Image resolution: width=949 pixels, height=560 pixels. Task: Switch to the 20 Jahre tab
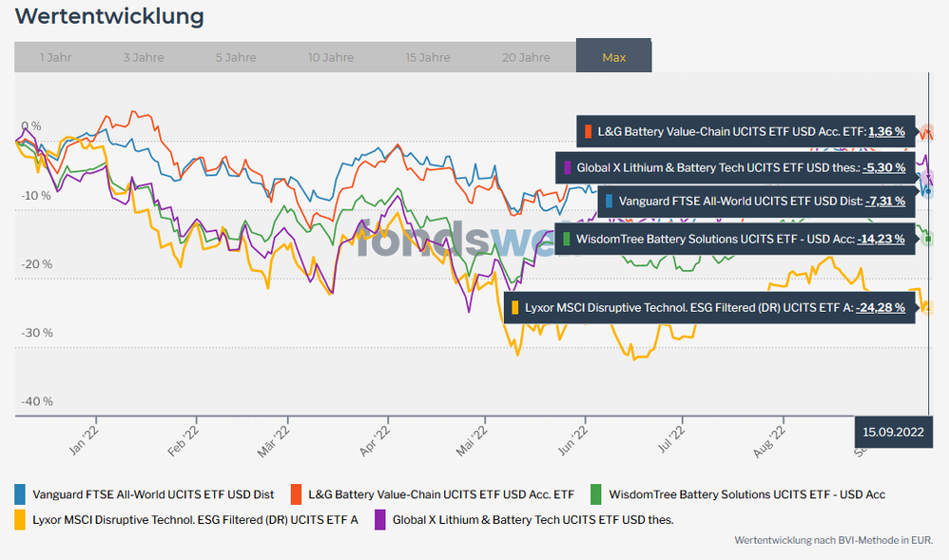click(x=526, y=57)
